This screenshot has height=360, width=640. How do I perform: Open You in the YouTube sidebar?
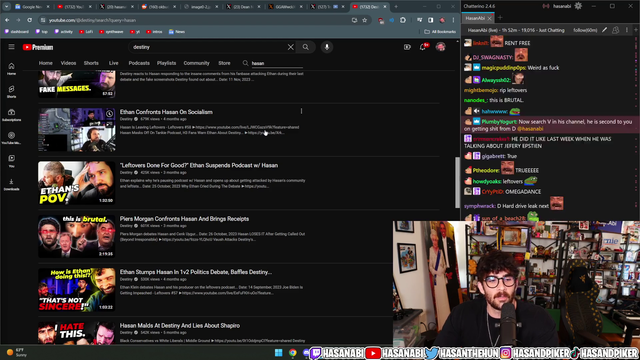pos(11,161)
